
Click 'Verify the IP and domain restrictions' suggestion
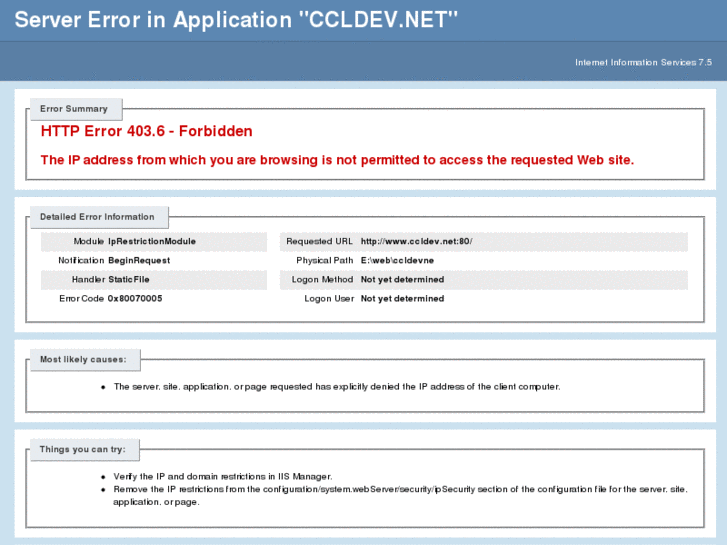(x=223, y=476)
